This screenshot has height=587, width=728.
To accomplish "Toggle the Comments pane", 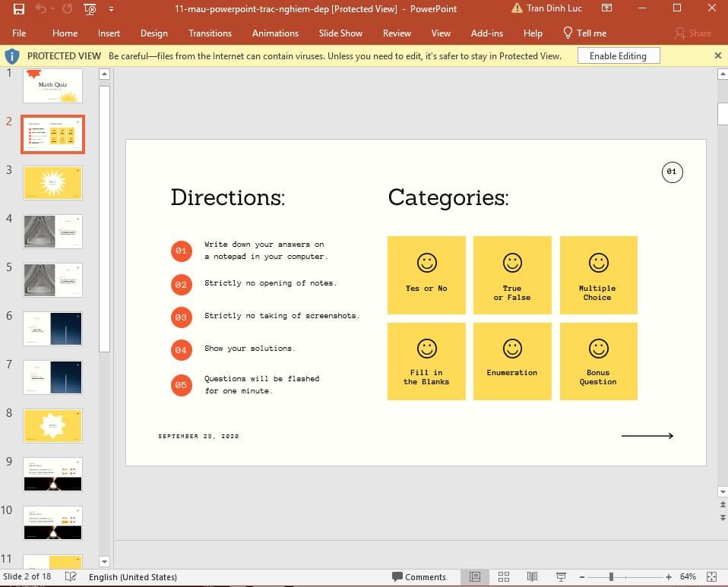I will point(418,577).
